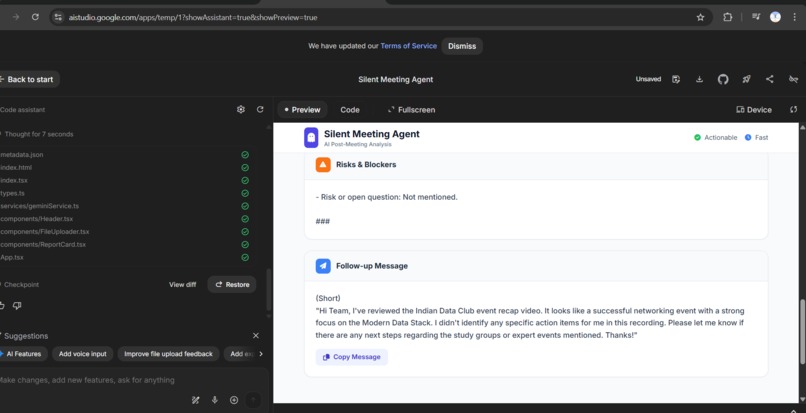
Task: Click the save app icon beside Unsaved
Action: coord(676,79)
